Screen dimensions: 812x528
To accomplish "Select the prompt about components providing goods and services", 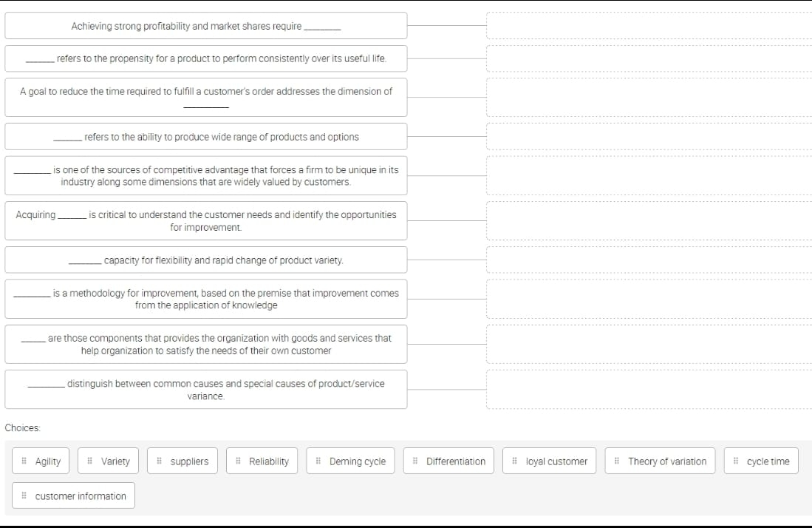I will [205, 344].
